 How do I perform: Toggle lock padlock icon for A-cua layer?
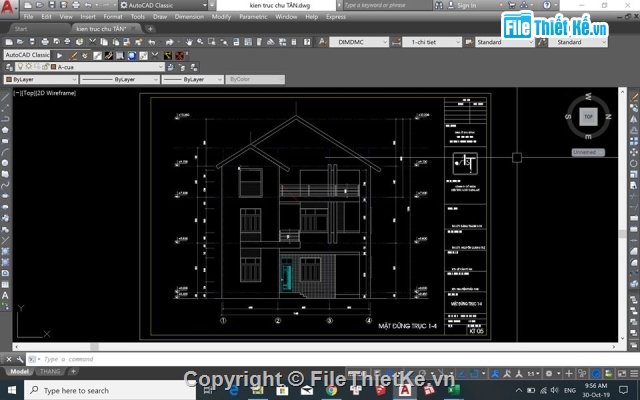(45, 67)
